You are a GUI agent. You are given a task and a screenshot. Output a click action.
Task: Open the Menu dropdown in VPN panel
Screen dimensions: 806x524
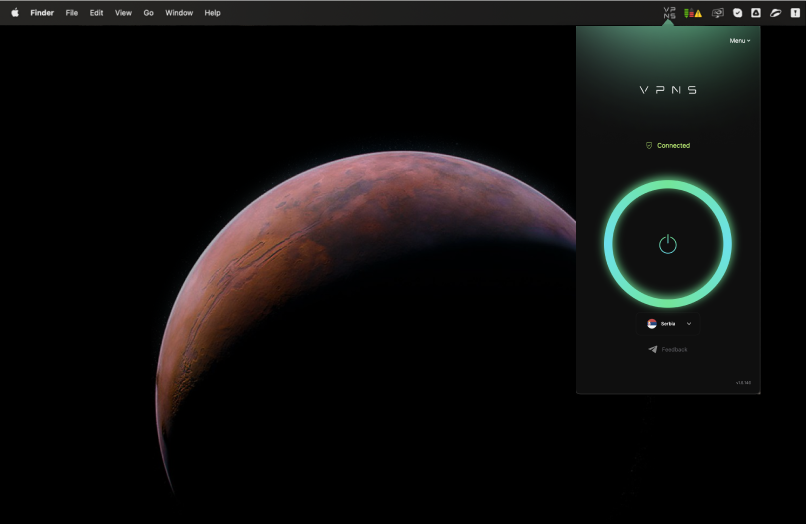pyautogui.click(x=739, y=41)
